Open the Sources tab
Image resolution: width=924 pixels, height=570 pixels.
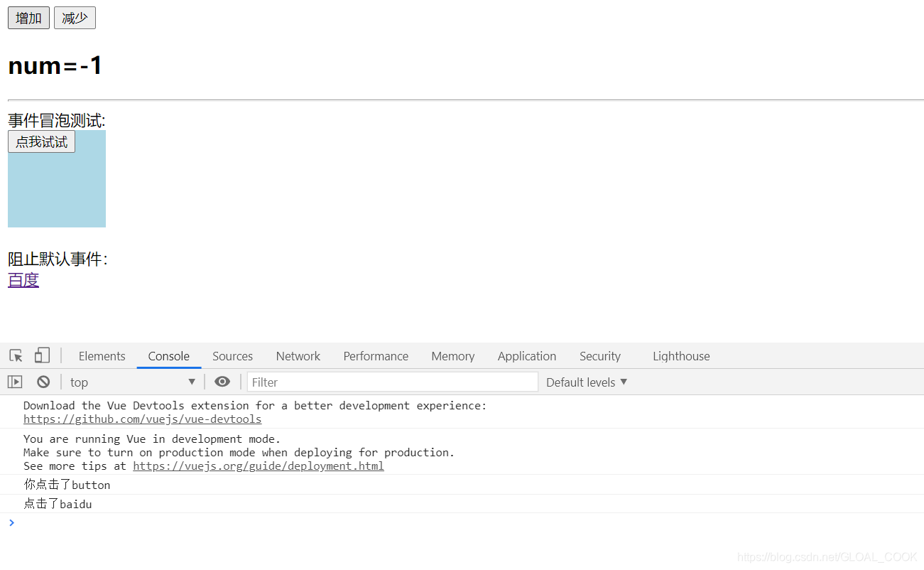tap(232, 356)
